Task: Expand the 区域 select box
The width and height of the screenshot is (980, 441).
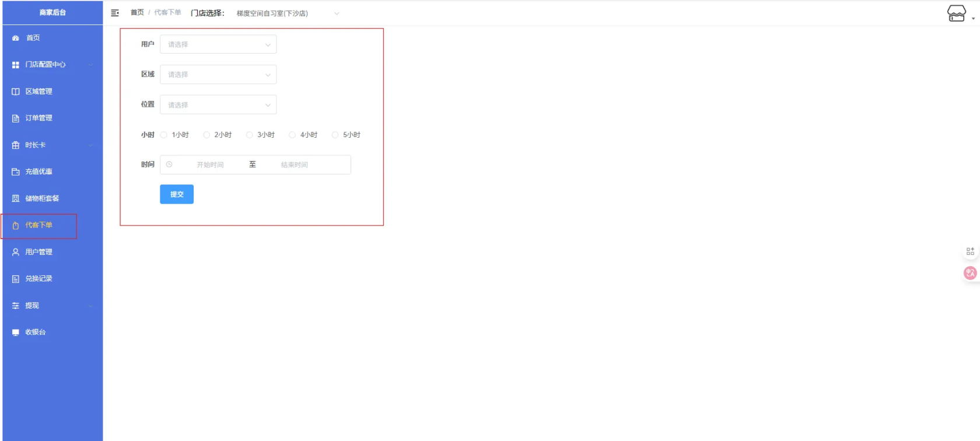Action: point(218,75)
